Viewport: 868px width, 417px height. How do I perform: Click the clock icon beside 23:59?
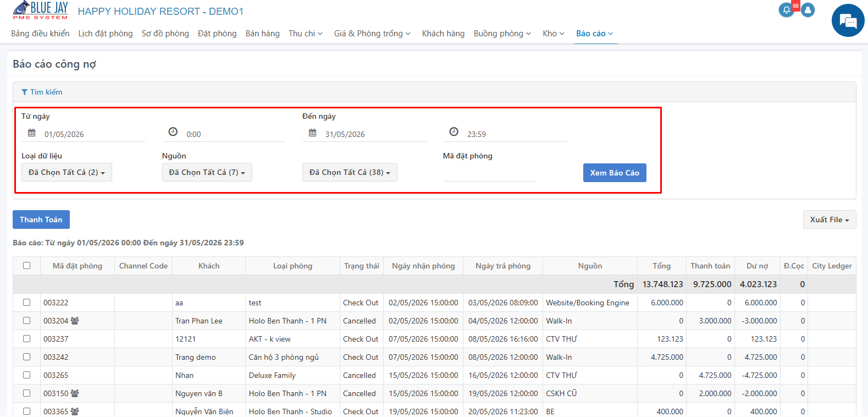tap(454, 132)
